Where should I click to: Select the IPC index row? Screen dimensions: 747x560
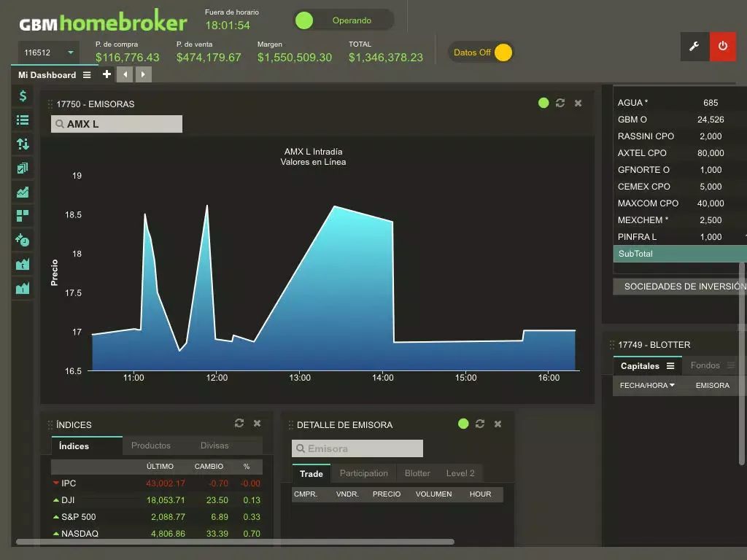[x=157, y=483]
